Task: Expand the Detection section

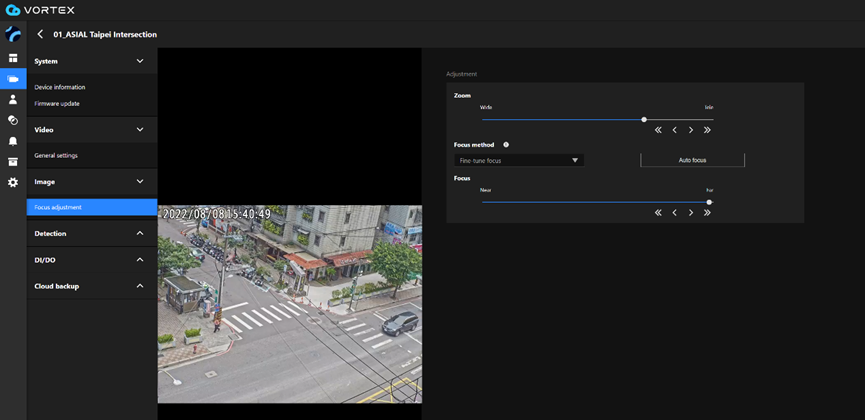Action: [x=140, y=233]
